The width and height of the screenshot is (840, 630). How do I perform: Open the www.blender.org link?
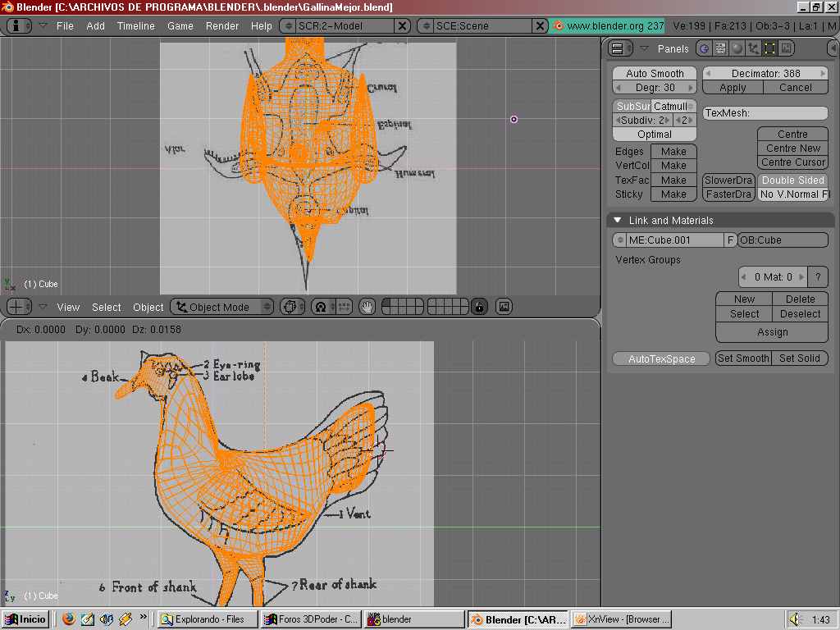click(x=608, y=25)
